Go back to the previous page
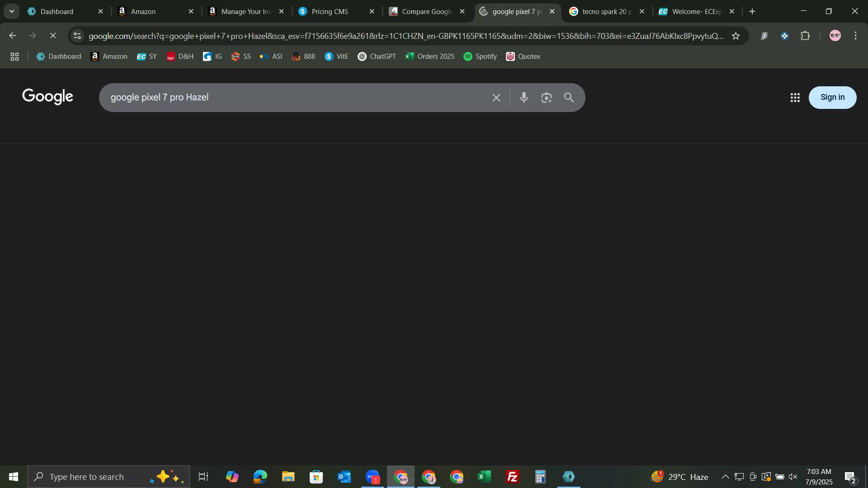The image size is (868, 488). (x=12, y=35)
